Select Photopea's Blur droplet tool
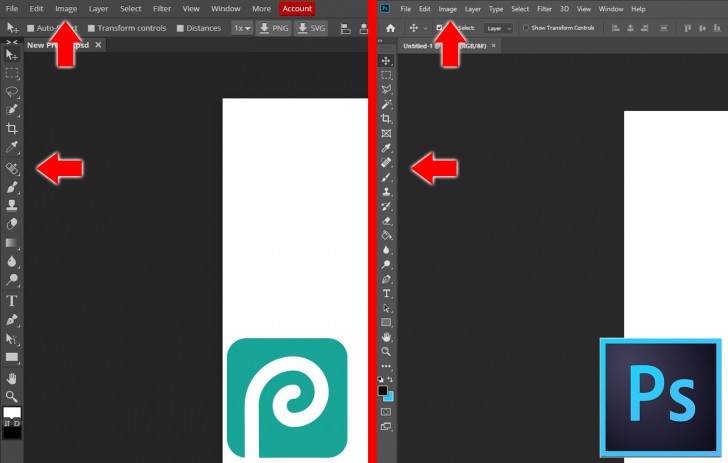Screen dimensions: 728x463 [x=12, y=261]
